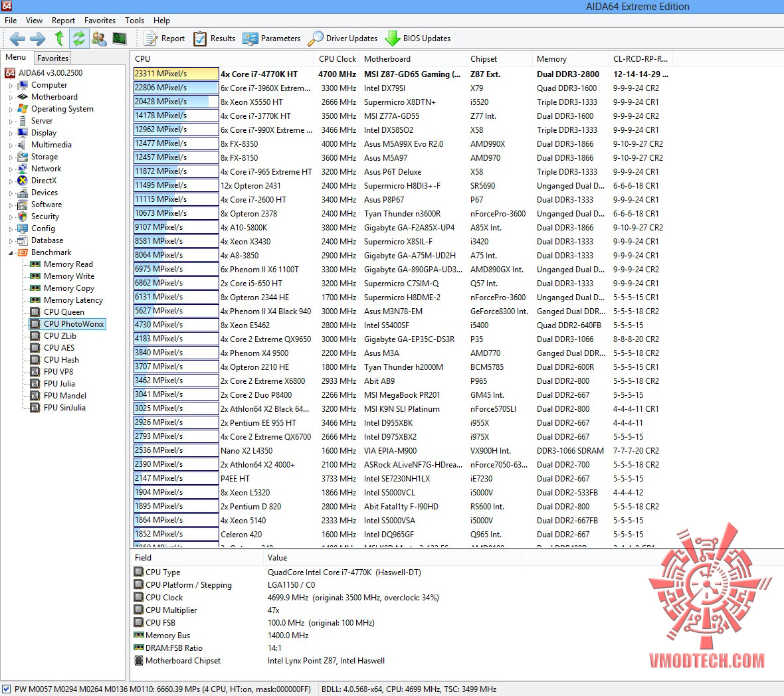
Task: Expand the Motherboard tree node
Action: pyautogui.click(x=11, y=98)
